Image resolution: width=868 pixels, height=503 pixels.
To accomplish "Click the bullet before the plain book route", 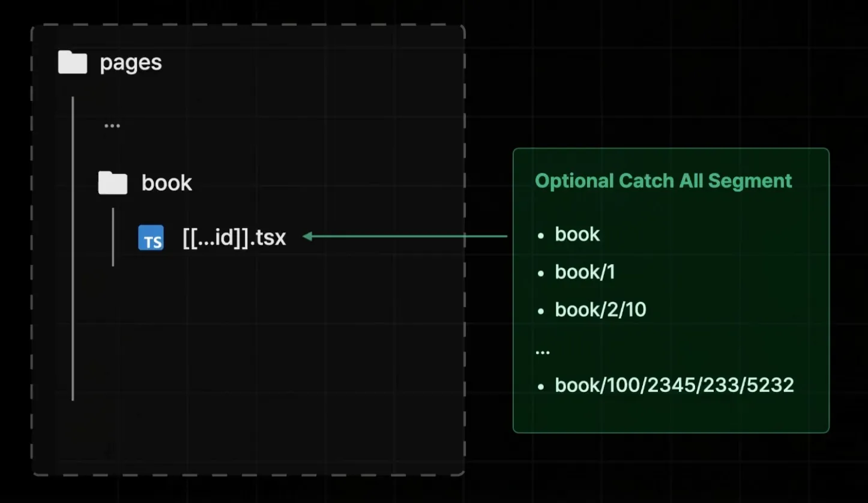I will pyautogui.click(x=541, y=235).
